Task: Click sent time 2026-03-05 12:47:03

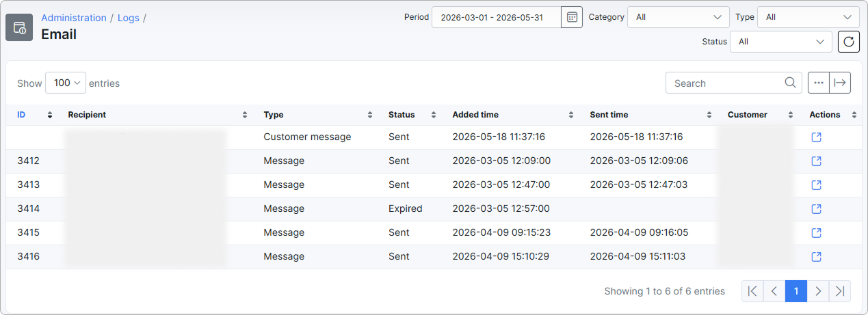Action: coord(639,184)
